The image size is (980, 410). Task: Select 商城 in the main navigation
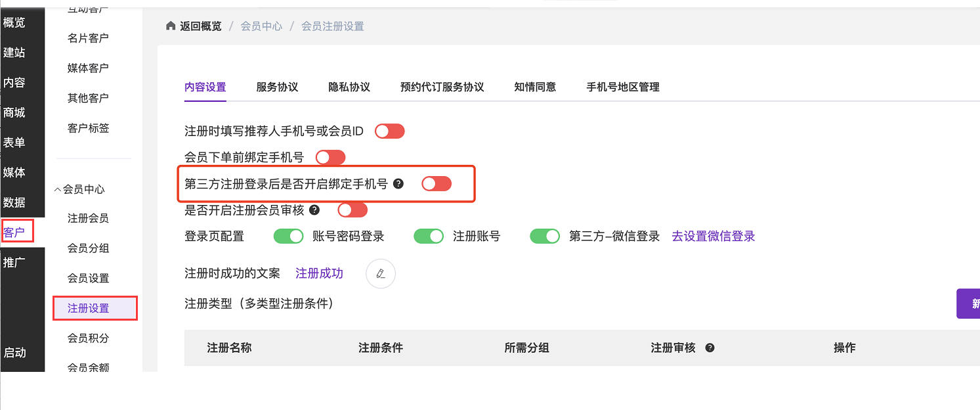pos(14,112)
